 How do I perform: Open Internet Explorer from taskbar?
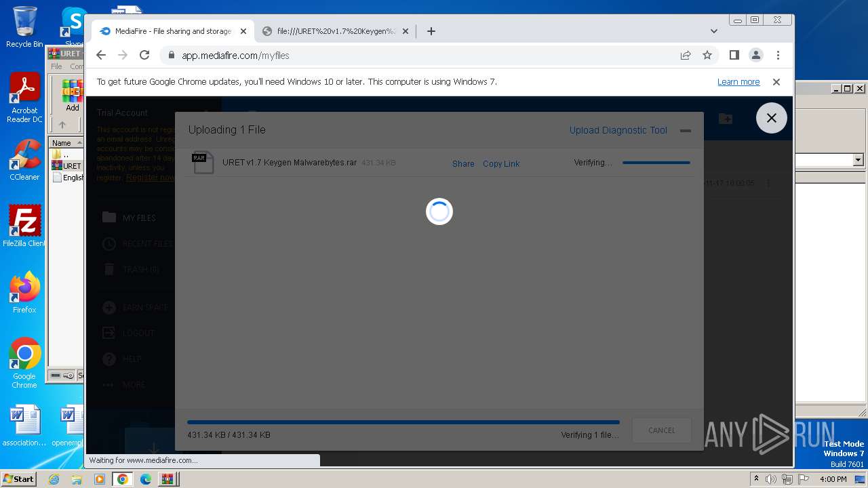(54, 479)
